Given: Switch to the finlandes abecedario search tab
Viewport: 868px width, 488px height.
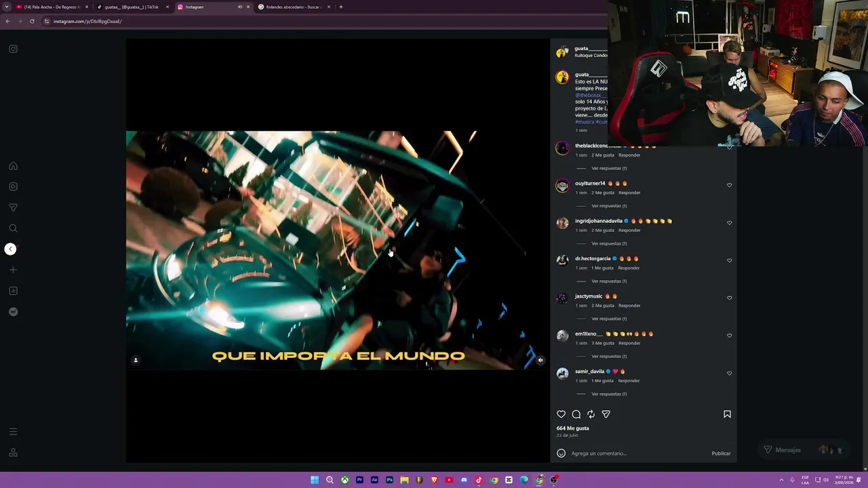Looking at the screenshot, I should [293, 7].
